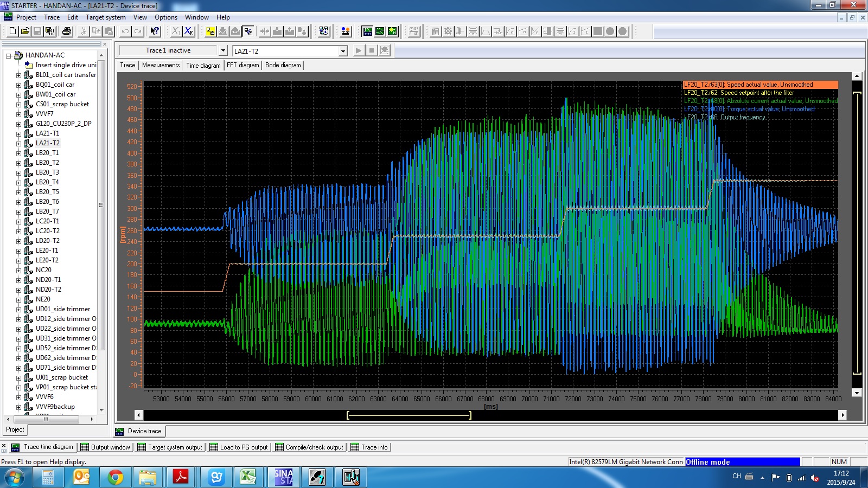Click the Open project folder icon

coord(25,31)
